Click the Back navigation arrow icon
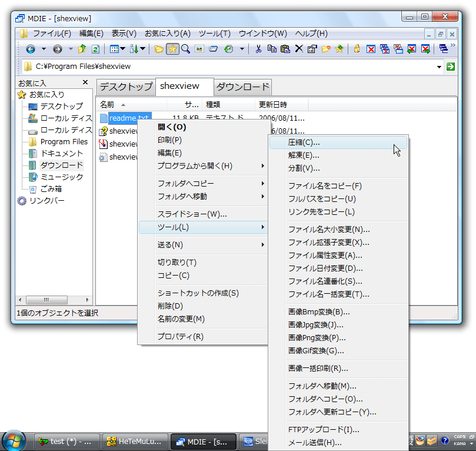 pos(31,49)
